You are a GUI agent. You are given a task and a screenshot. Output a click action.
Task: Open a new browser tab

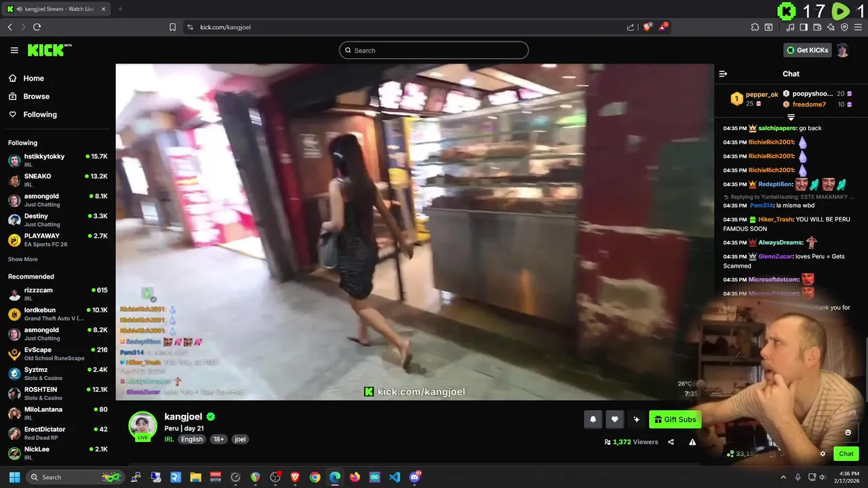120,9
